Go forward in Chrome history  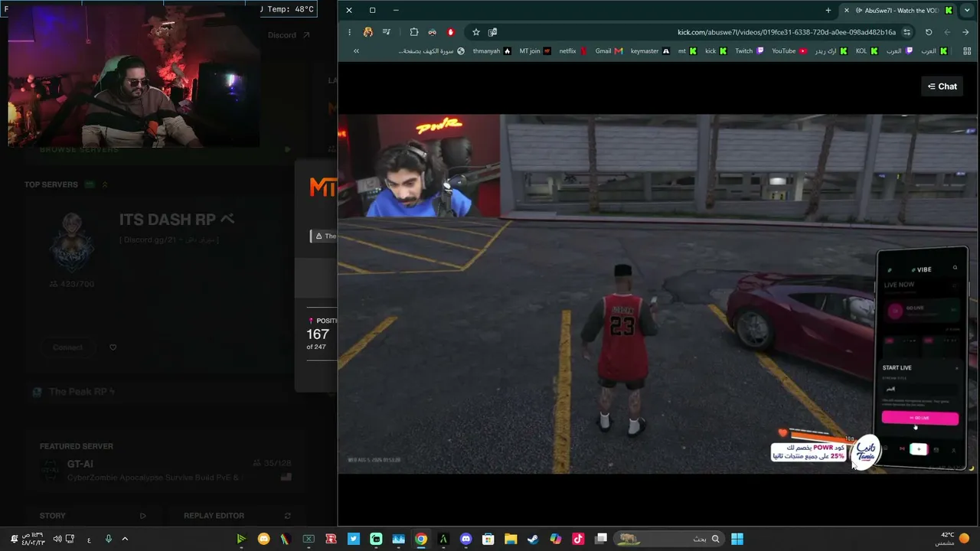point(947,32)
